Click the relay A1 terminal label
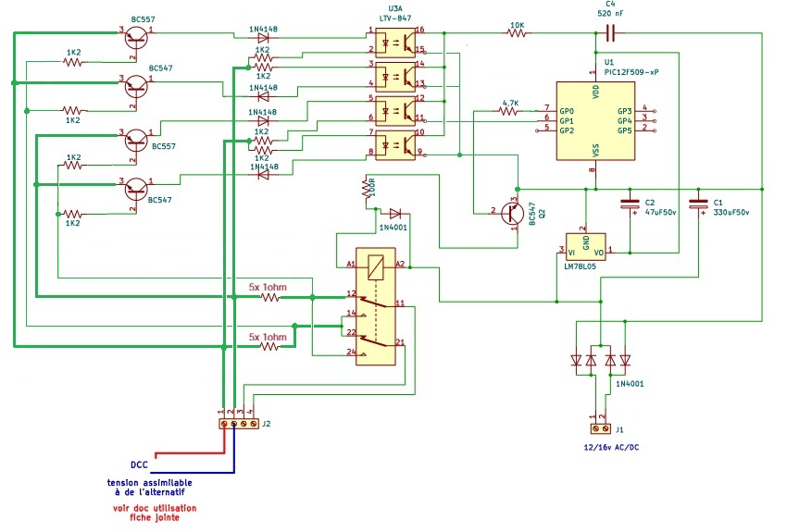The image size is (812, 532). pyautogui.click(x=351, y=265)
